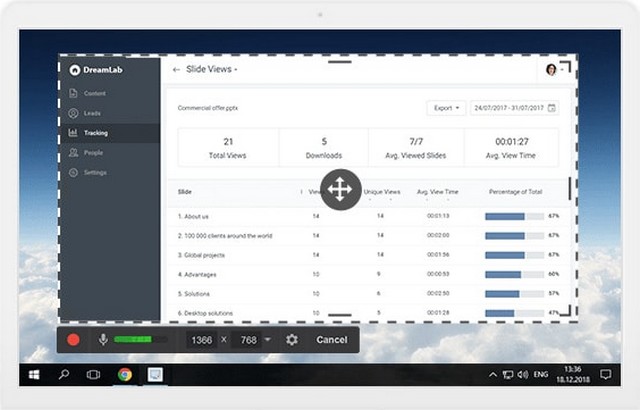640x410 pixels.
Task: Start recording with the red record button
Action: (x=73, y=340)
